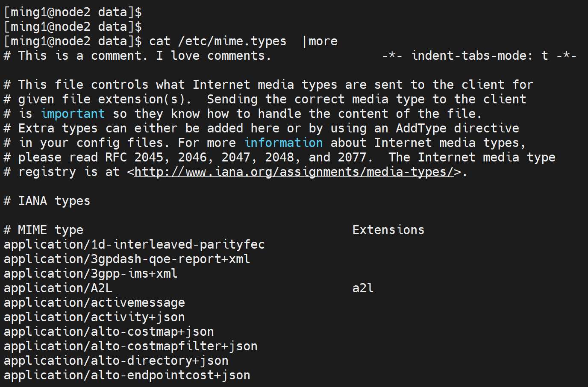Click the highlighted word "information"
588x387 pixels.
[x=283, y=143]
